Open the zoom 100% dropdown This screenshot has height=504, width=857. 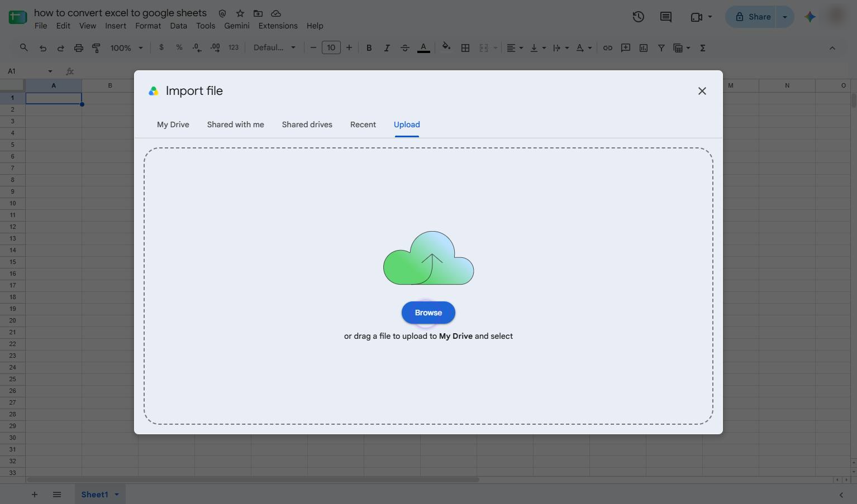coord(126,48)
